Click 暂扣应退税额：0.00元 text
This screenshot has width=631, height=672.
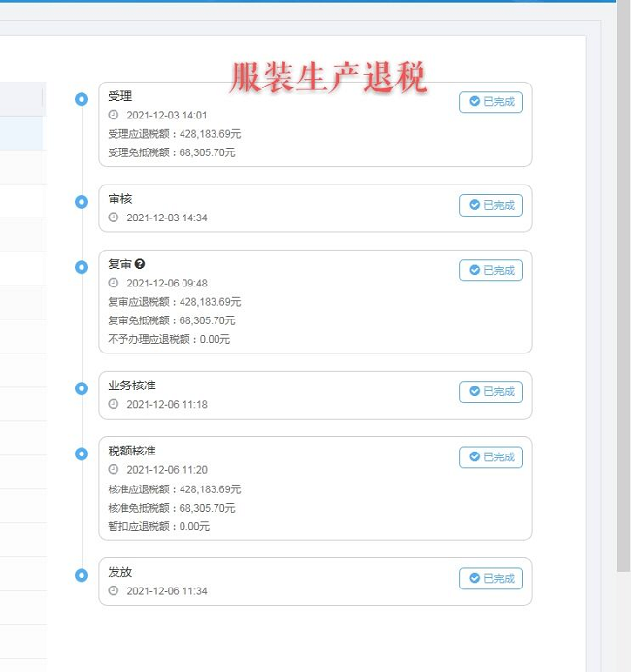coord(159,526)
